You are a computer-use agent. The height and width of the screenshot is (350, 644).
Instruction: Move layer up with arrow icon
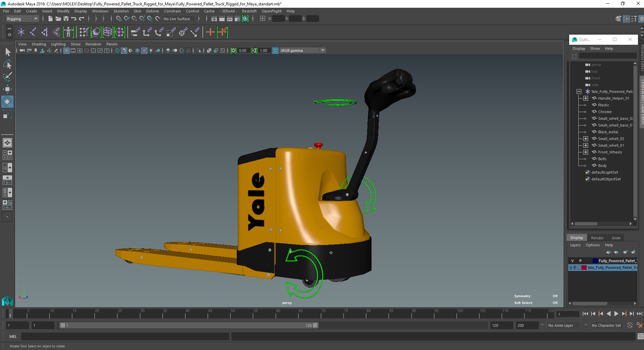coord(608,252)
